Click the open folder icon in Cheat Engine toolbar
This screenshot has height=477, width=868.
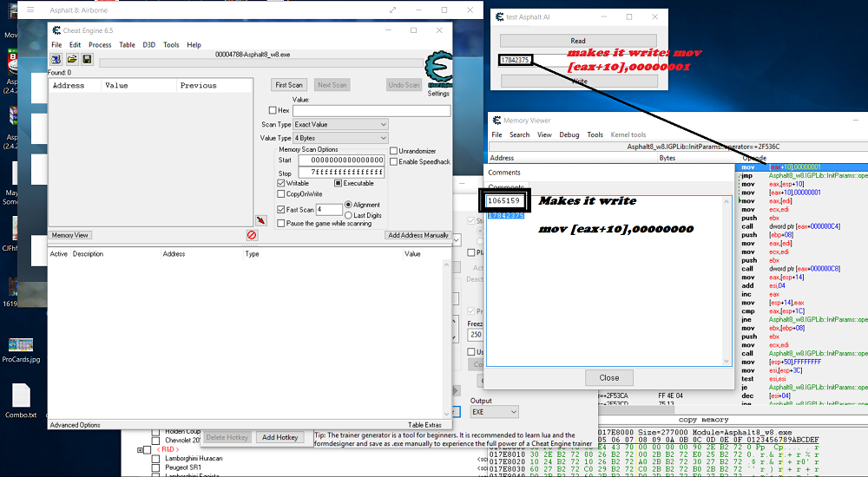[72, 59]
